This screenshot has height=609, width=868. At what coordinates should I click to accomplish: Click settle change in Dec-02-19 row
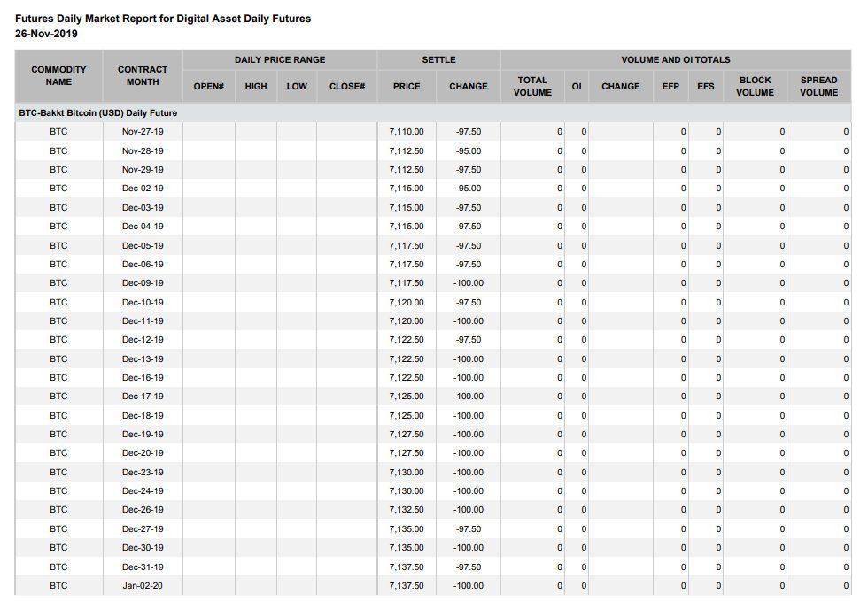coord(469,188)
